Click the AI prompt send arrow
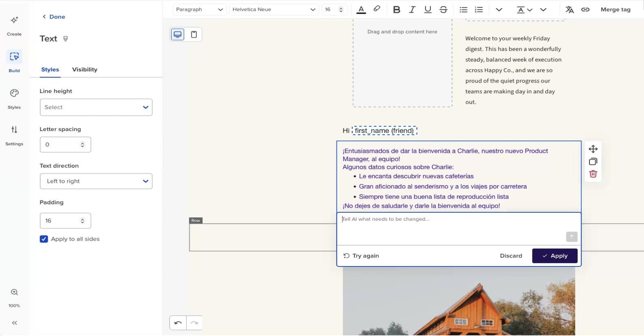644x336 pixels. coord(572,237)
